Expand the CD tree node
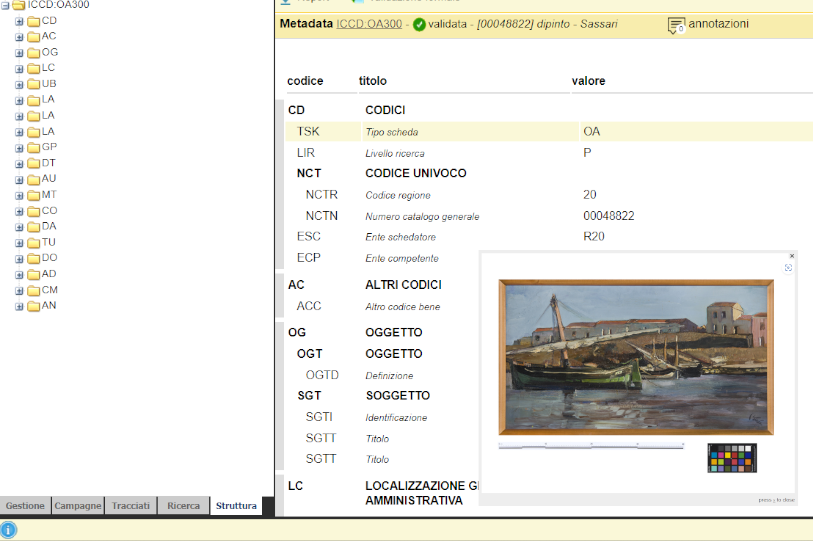The height and width of the screenshot is (541, 813). coord(19,22)
